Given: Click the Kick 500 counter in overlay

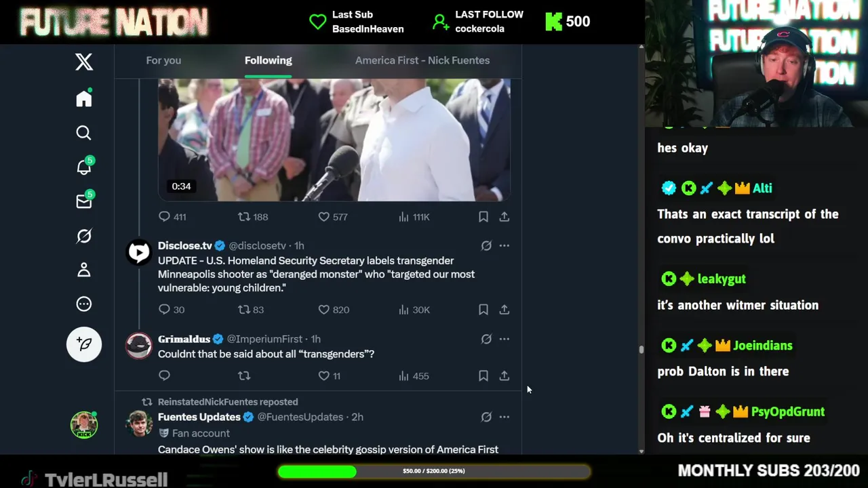Looking at the screenshot, I should pos(568,22).
